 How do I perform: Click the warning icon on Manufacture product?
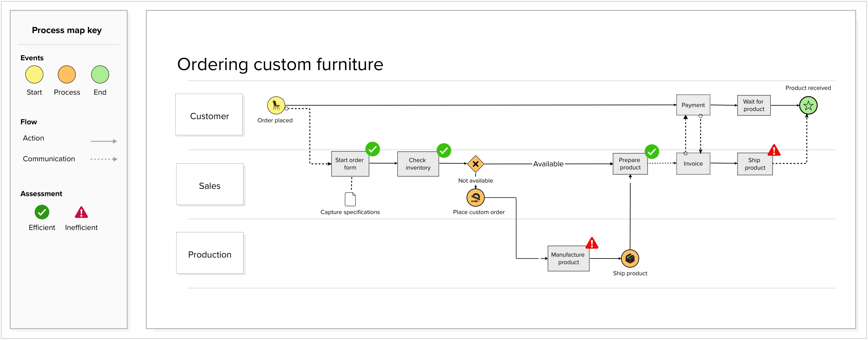(592, 243)
